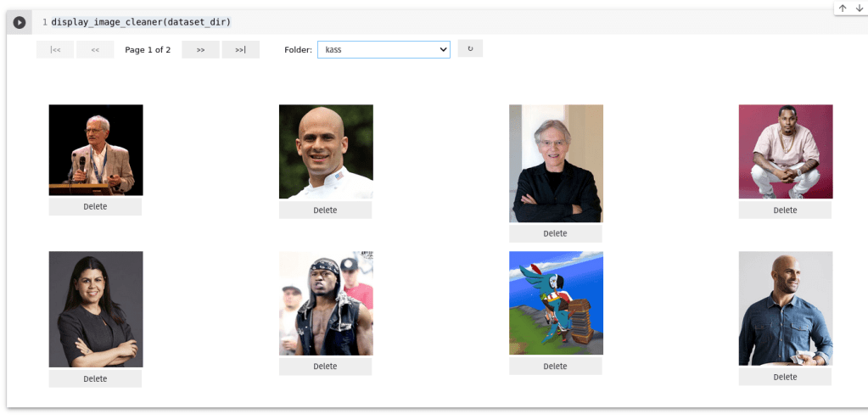Select the cartoon parrot thumbnail
Screen dimensions: 868x420
click(556, 303)
